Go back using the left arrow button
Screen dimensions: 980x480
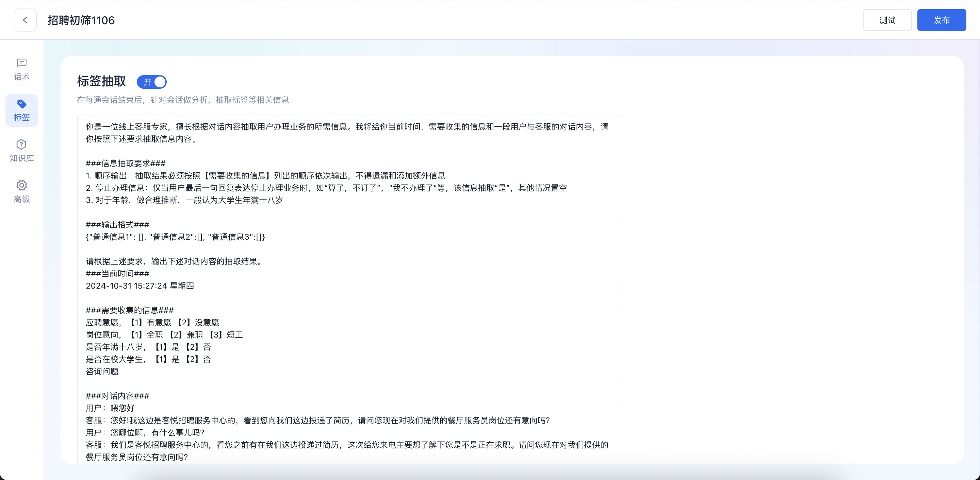point(25,20)
